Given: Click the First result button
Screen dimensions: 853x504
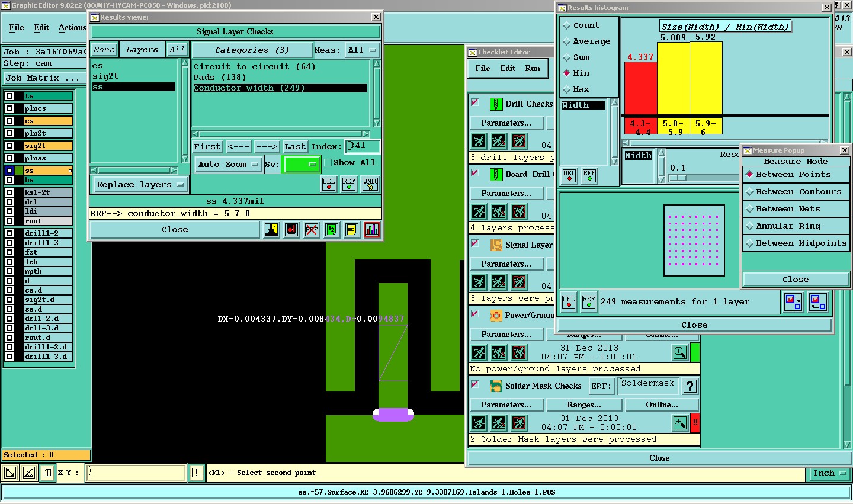Looking at the screenshot, I should point(207,146).
